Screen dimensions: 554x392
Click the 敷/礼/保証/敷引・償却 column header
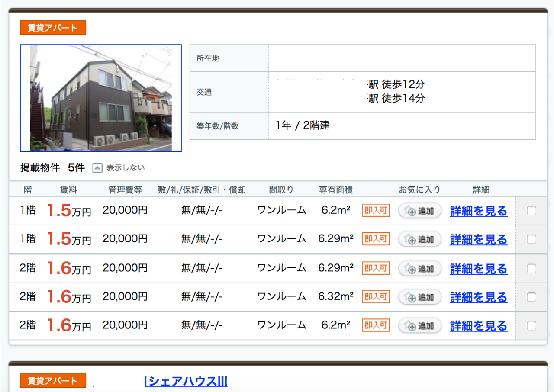pos(202,190)
